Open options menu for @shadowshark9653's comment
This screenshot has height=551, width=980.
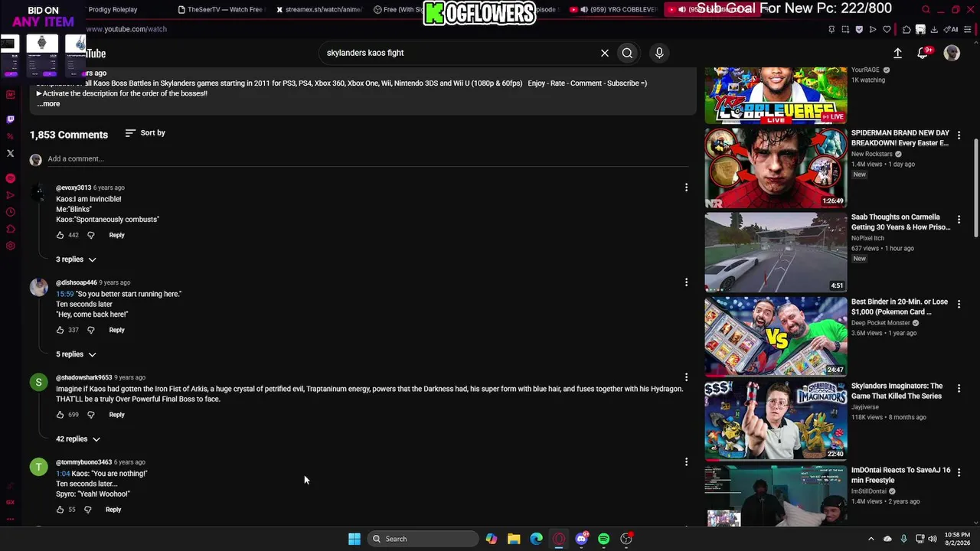point(686,377)
